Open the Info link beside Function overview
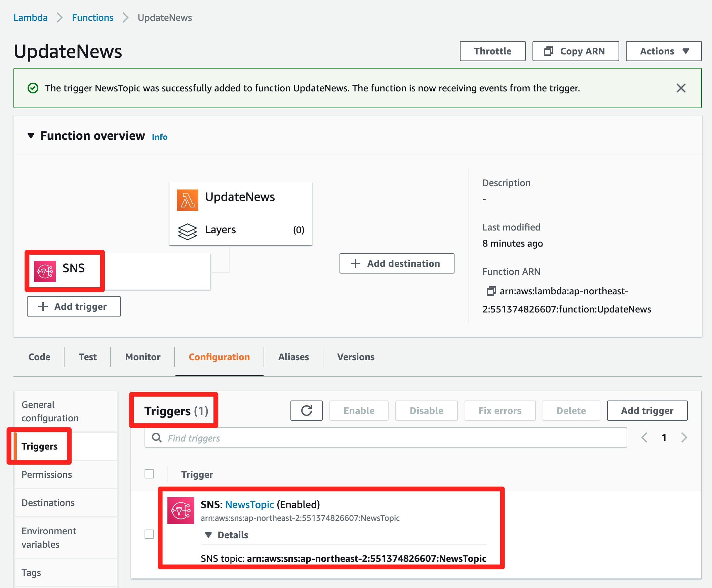 (160, 137)
